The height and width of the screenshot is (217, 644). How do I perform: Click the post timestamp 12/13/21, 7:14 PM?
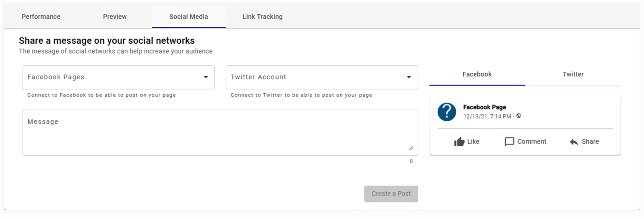487,116
